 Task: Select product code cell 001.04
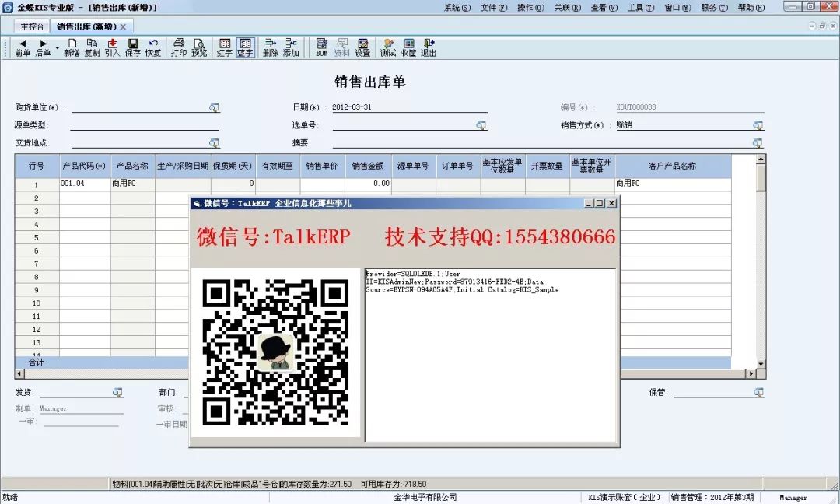[85, 184]
